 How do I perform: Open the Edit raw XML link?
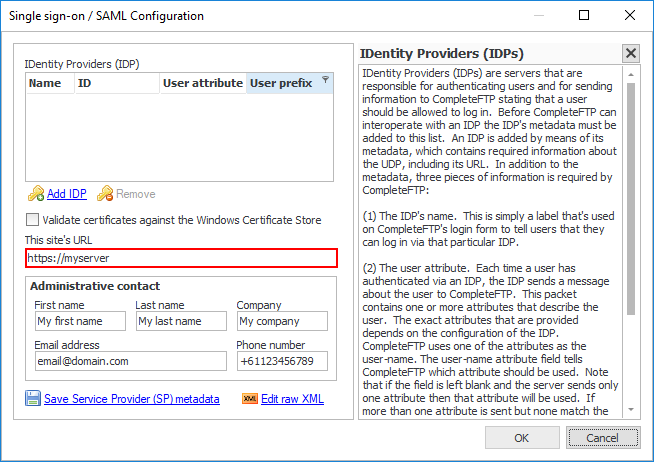pos(292,399)
